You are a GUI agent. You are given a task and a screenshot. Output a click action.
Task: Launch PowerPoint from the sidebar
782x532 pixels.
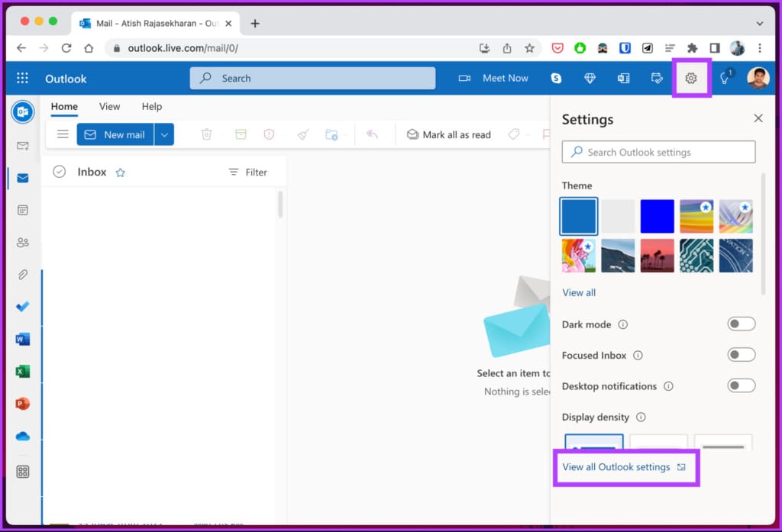(22, 403)
